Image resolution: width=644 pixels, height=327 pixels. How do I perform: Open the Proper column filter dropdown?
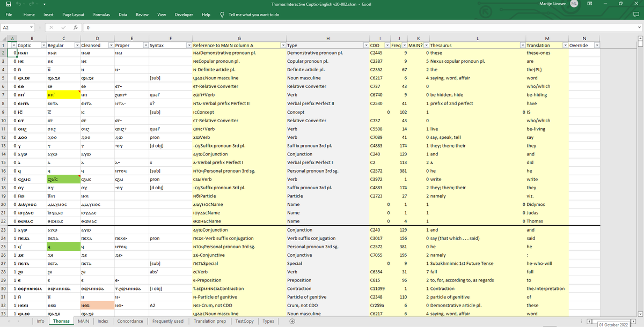pos(145,46)
